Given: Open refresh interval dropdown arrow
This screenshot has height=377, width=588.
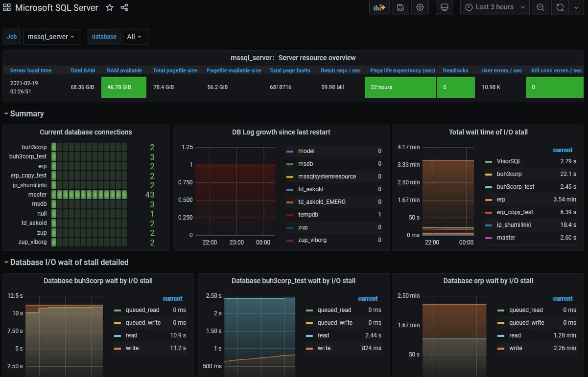Looking at the screenshot, I should pos(576,7).
